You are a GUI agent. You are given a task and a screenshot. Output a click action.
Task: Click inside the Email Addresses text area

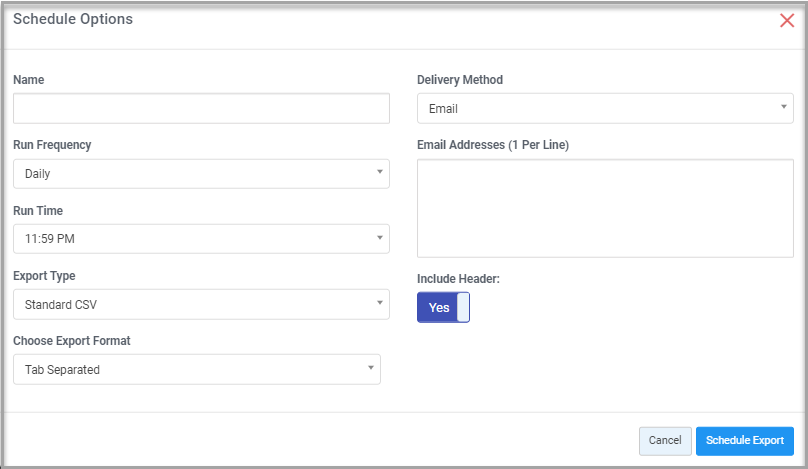605,208
